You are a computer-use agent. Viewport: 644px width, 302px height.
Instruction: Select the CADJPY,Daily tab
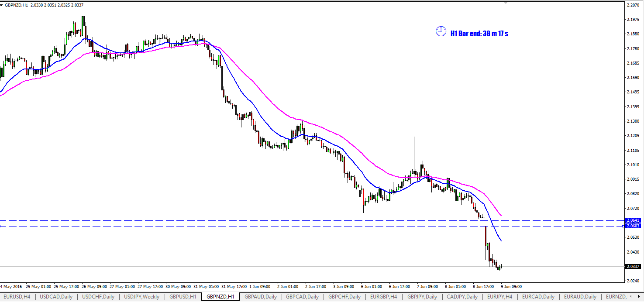[462, 297]
